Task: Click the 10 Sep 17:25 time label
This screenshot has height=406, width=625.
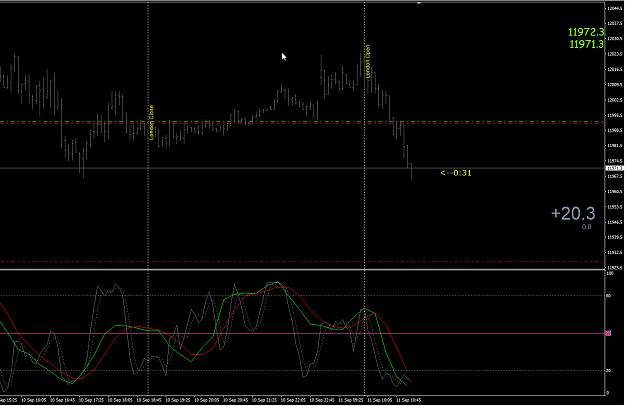Action: (91, 400)
